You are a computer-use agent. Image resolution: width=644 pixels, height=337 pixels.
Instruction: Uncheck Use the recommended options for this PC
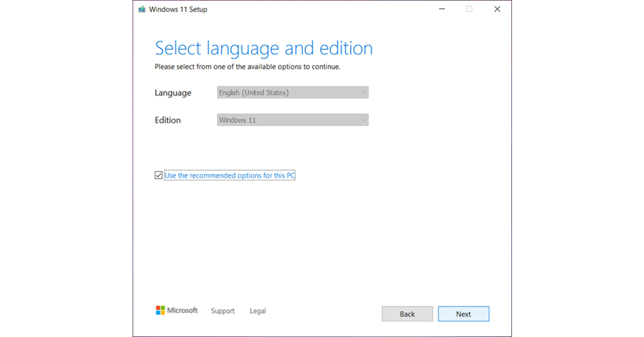[158, 175]
